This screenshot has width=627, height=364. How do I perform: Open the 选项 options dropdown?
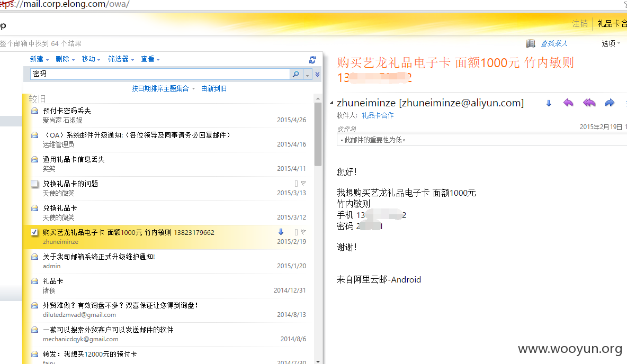[x=611, y=43]
